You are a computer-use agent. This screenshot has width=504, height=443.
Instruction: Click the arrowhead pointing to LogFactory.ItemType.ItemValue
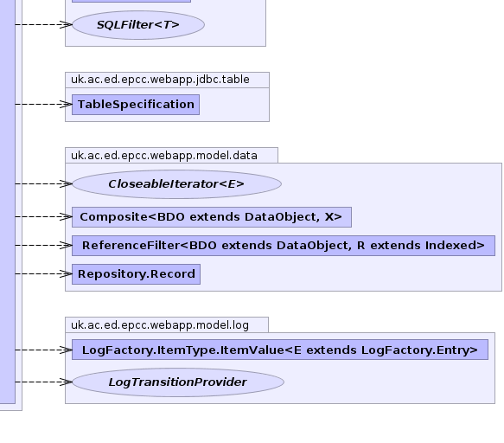pyautogui.click(x=66, y=350)
